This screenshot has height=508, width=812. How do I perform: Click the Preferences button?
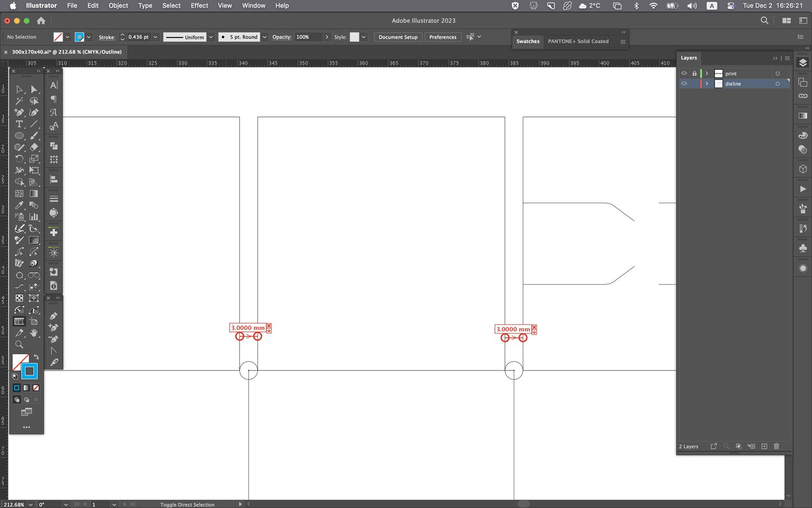[x=443, y=37]
